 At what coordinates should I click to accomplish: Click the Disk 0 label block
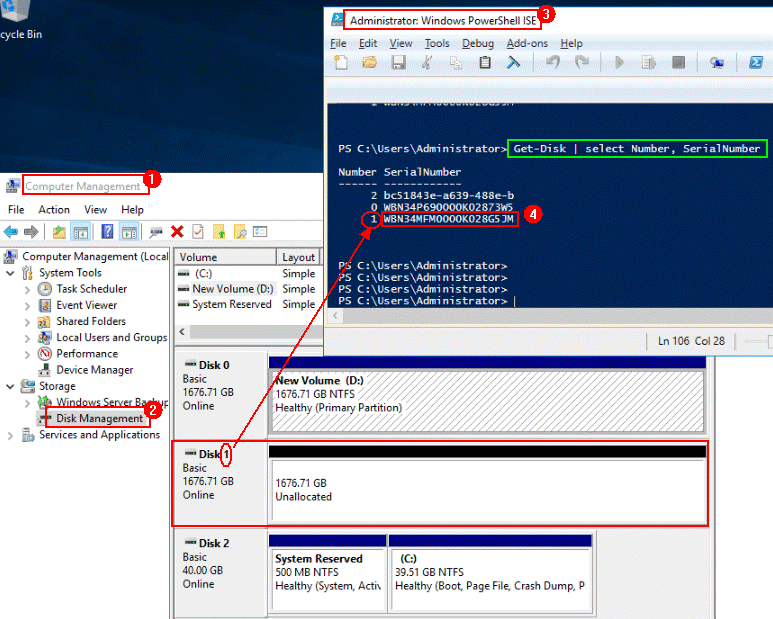pyautogui.click(x=220, y=394)
